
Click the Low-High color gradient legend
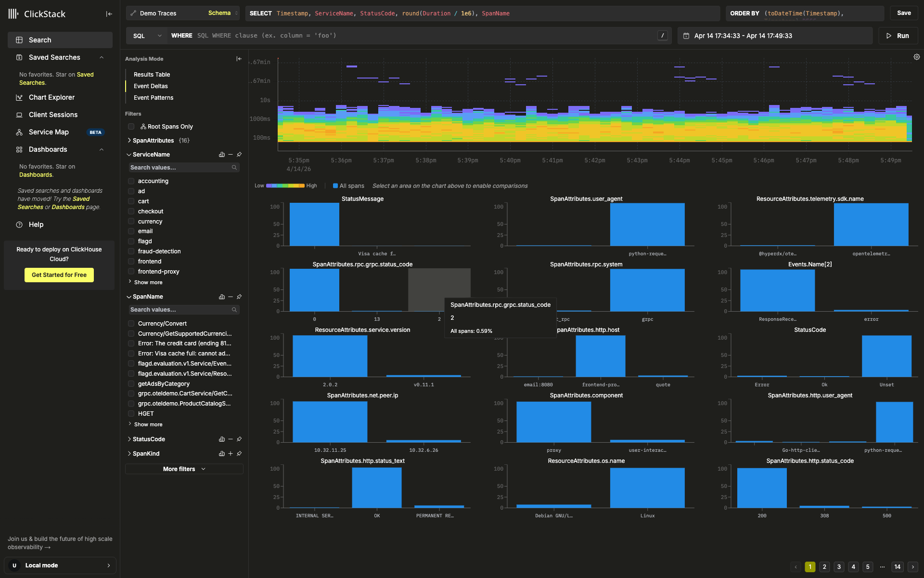[285, 186]
